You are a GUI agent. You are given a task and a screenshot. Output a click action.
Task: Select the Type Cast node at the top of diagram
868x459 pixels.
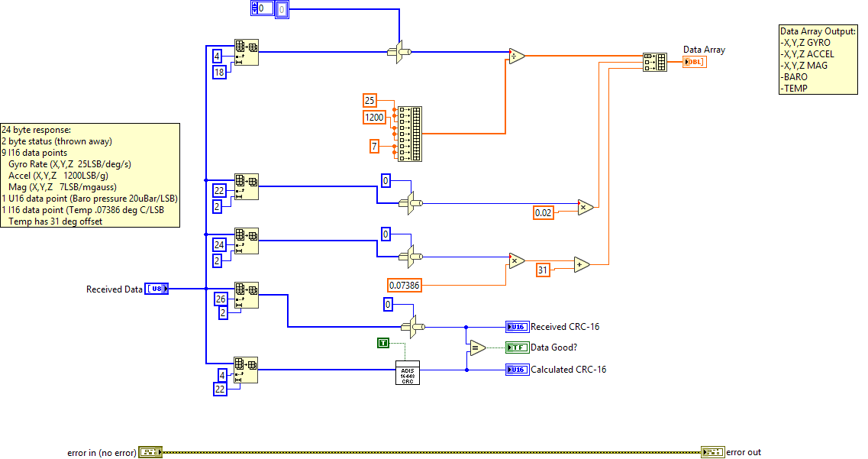tap(399, 50)
